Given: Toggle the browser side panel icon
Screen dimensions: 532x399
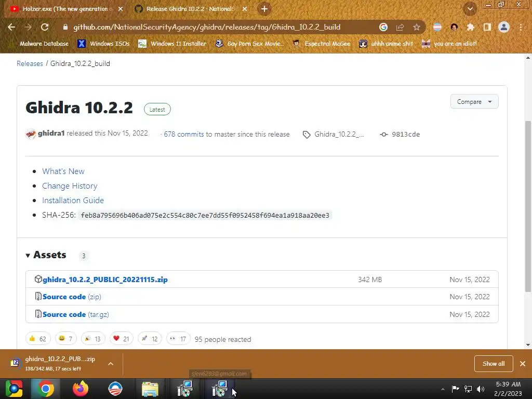Looking at the screenshot, I should (487, 27).
